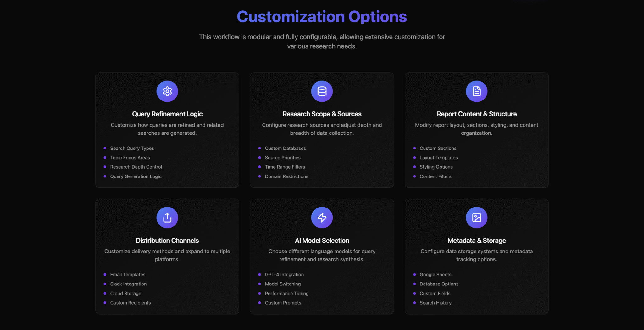
Task: Click the 'Modify report layout' description
Action: [x=477, y=129]
